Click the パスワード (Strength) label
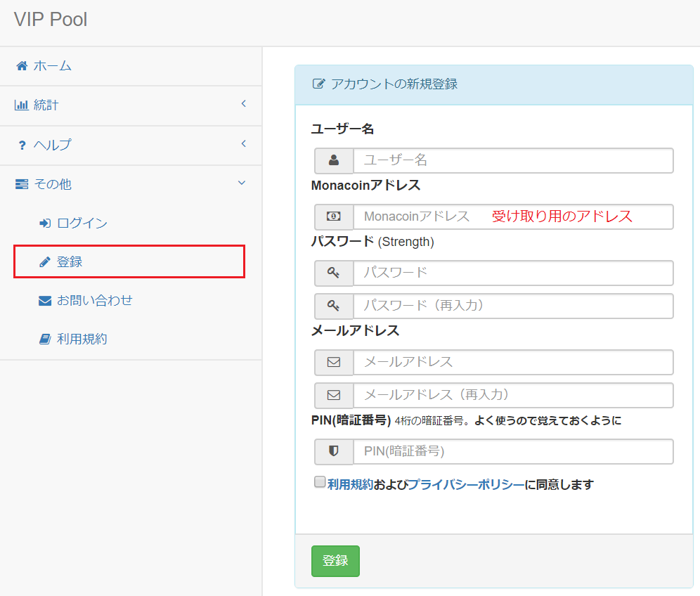Image resolution: width=700 pixels, height=596 pixels. click(372, 242)
